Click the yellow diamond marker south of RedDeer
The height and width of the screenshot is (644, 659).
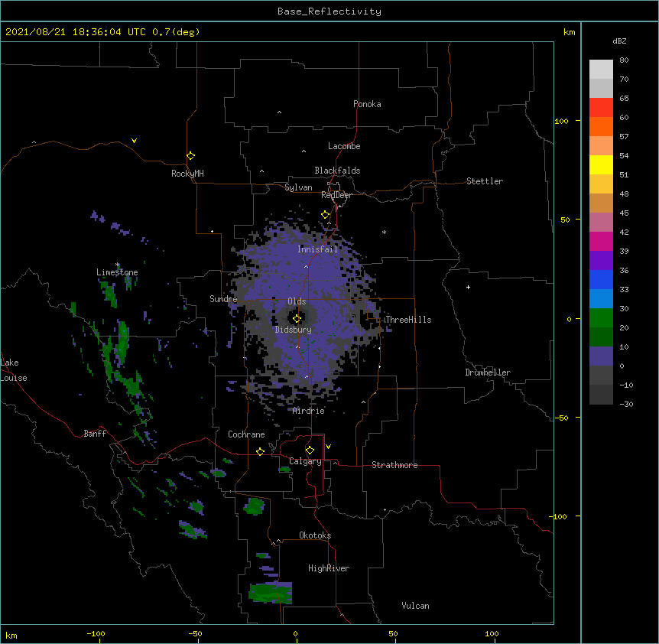325,215
